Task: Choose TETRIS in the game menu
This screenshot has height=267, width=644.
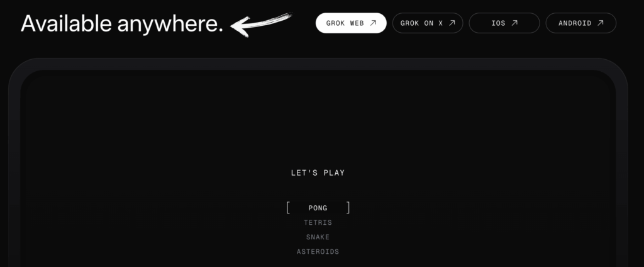Action: click(318, 222)
